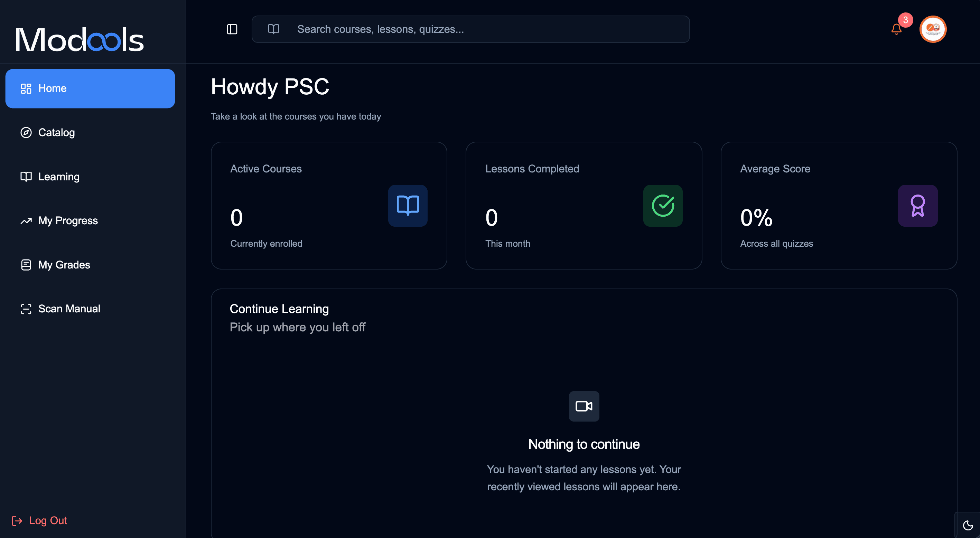Open notifications bell with 3 badge
The image size is (980, 538).
tap(896, 29)
